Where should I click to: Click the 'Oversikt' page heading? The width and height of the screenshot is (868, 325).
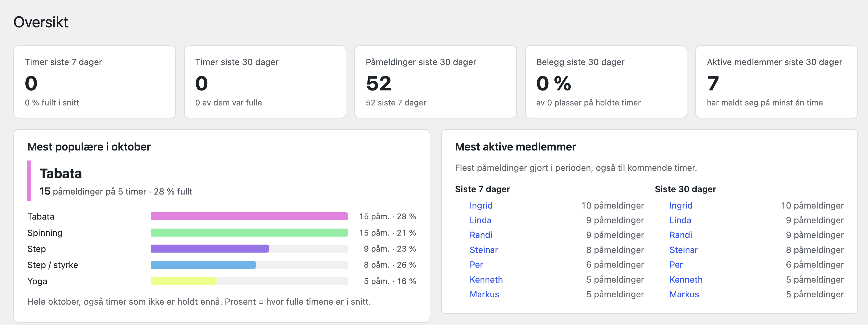tap(41, 22)
